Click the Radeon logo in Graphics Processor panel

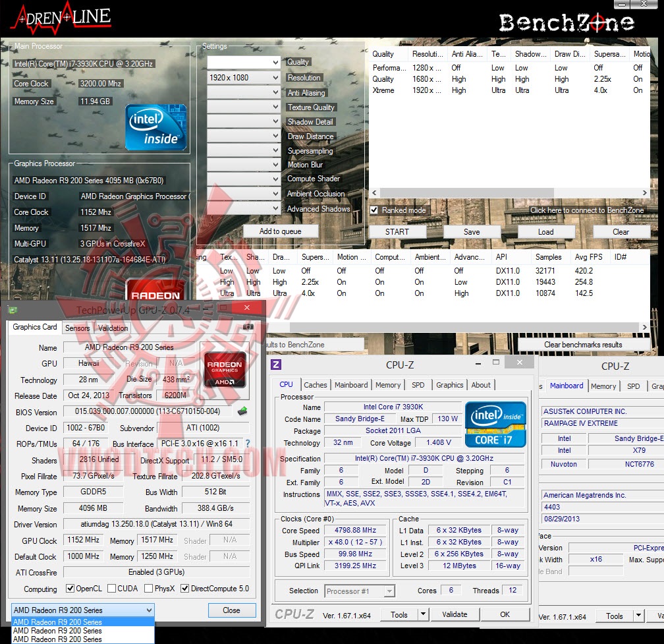(x=155, y=290)
